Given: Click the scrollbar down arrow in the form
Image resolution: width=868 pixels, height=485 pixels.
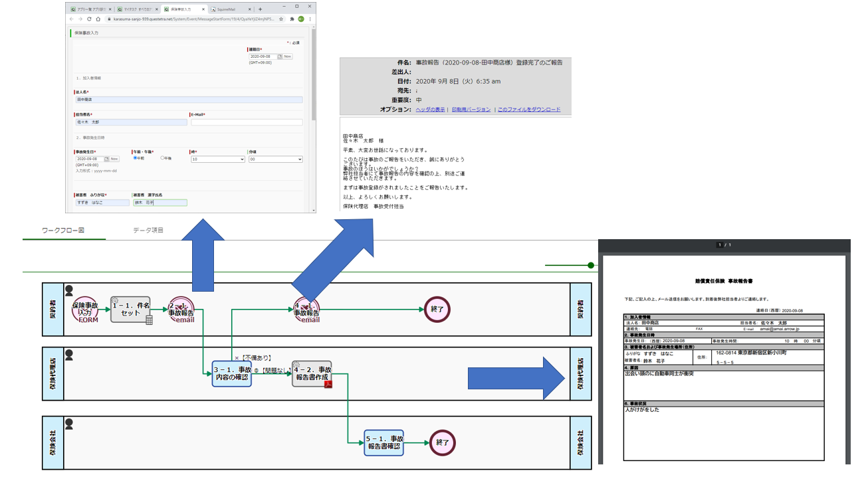Looking at the screenshot, I should point(314,211).
